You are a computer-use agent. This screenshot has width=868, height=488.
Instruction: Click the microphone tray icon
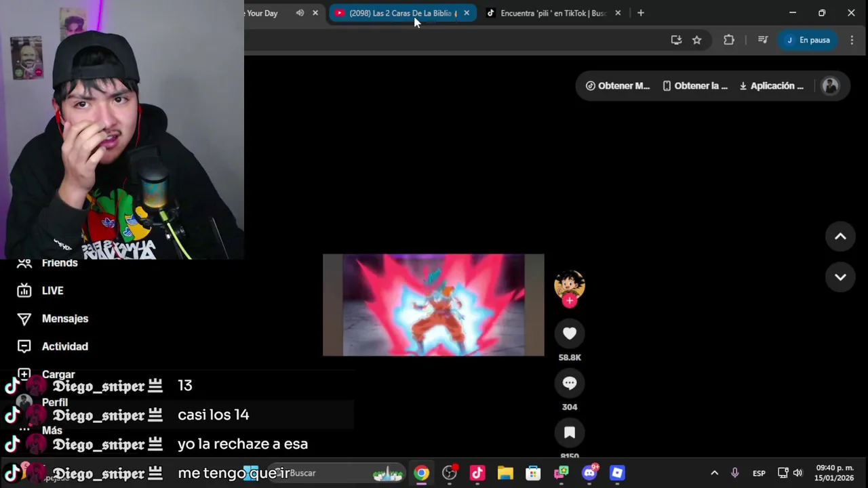tap(735, 473)
